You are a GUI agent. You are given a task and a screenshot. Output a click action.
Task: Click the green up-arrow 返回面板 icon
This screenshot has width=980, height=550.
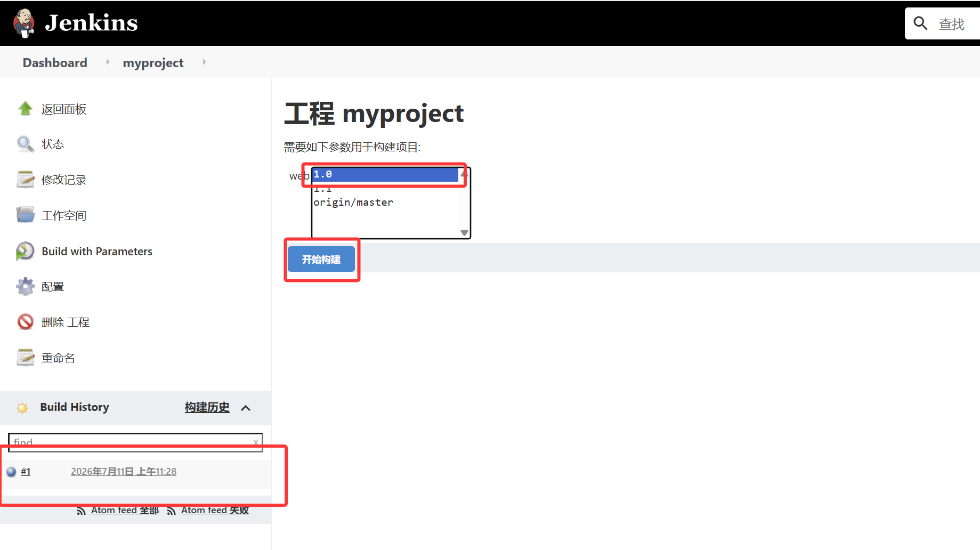(25, 109)
